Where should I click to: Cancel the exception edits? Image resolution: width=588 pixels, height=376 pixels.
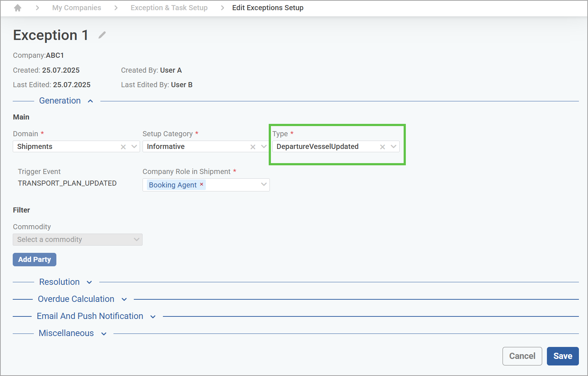pyautogui.click(x=522, y=356)
